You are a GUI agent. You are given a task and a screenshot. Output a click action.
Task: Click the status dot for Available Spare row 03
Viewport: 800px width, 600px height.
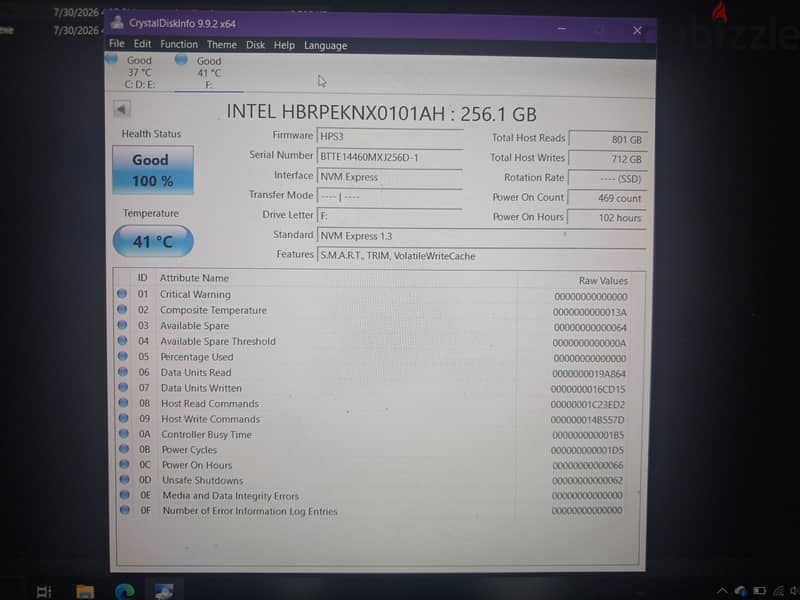(x=122, y=324)
